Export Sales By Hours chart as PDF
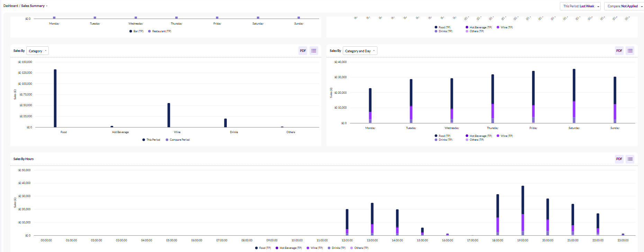644x252 pixels. [619, 159]
